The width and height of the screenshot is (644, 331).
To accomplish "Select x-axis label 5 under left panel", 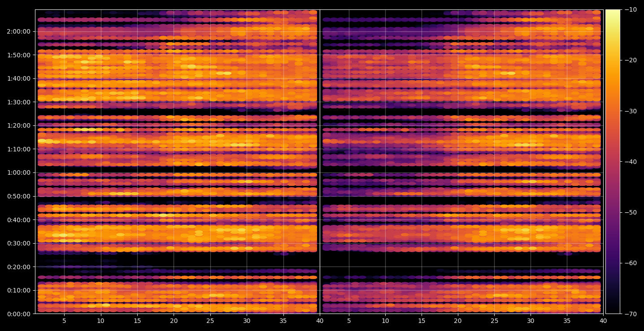I will click(x=64, y=321).
